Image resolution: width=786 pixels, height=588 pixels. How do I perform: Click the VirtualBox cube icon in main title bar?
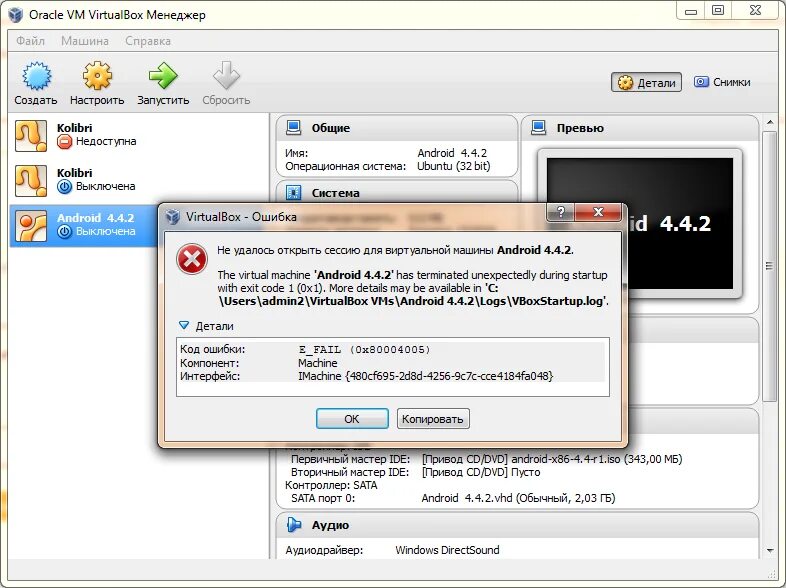click(x=16, y=15)
